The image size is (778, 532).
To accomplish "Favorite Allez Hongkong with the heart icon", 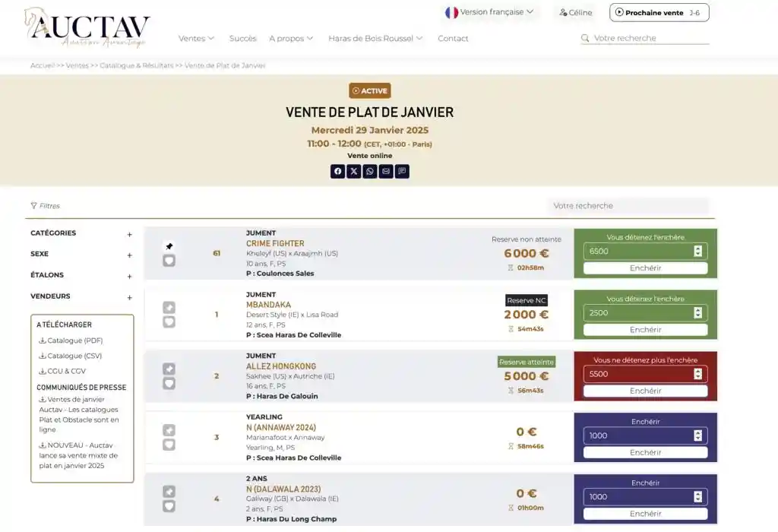I will pos(169,383).
